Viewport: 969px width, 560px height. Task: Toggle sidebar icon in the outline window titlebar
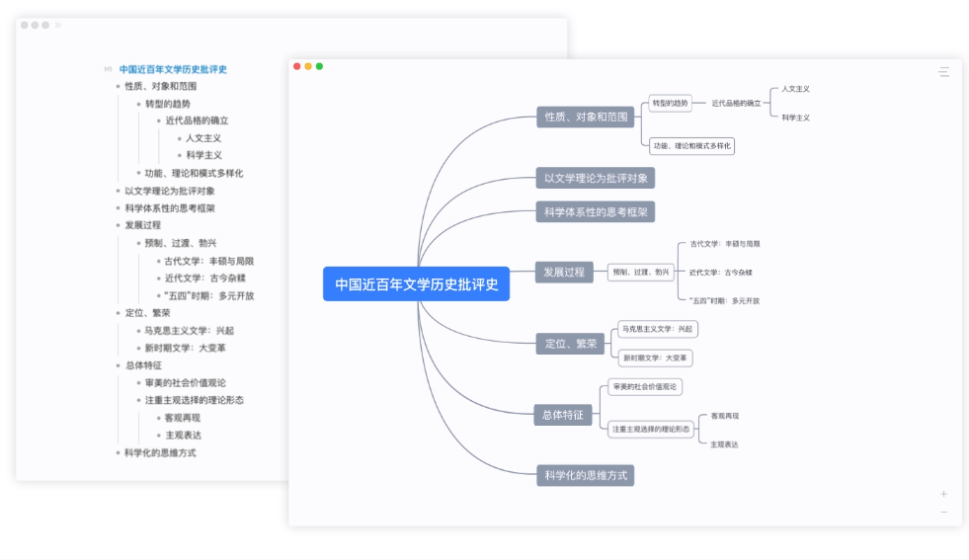58,25
